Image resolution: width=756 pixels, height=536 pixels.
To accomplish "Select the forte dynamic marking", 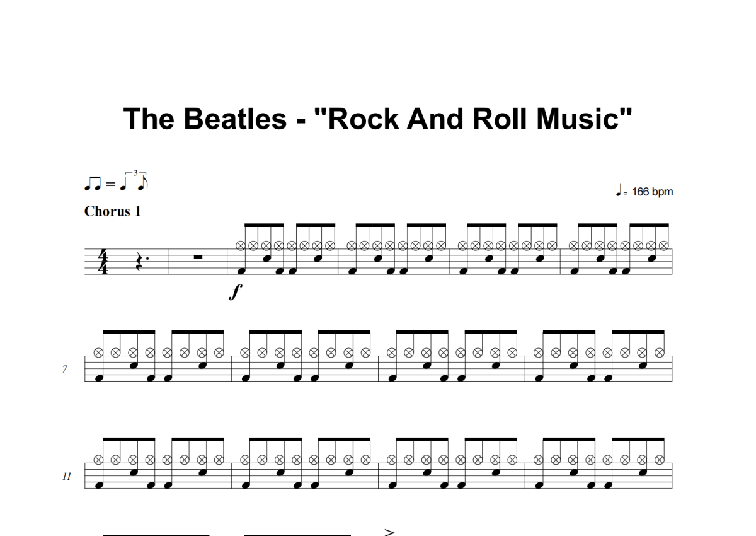I will (236, 292).
